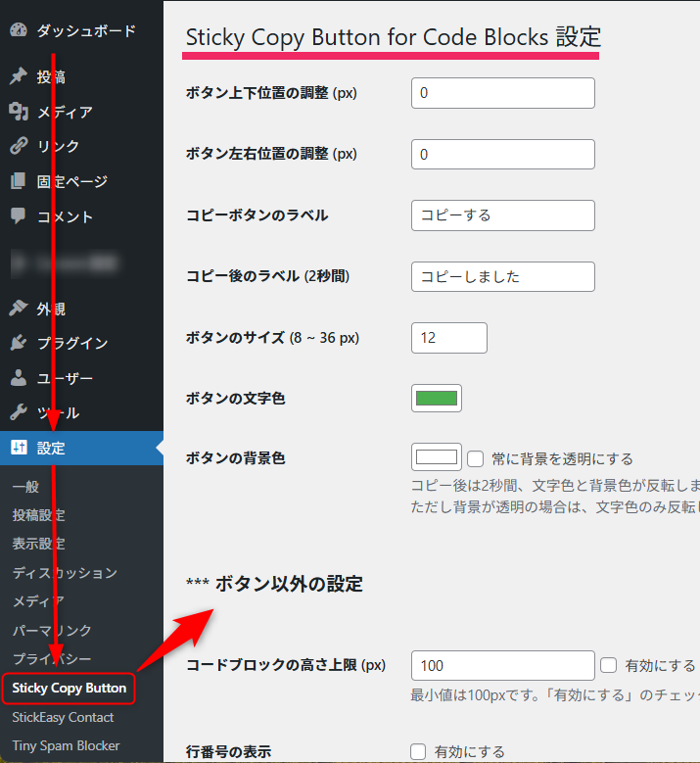
Task: Click the Posts pushpin icon
Action: 19,76
